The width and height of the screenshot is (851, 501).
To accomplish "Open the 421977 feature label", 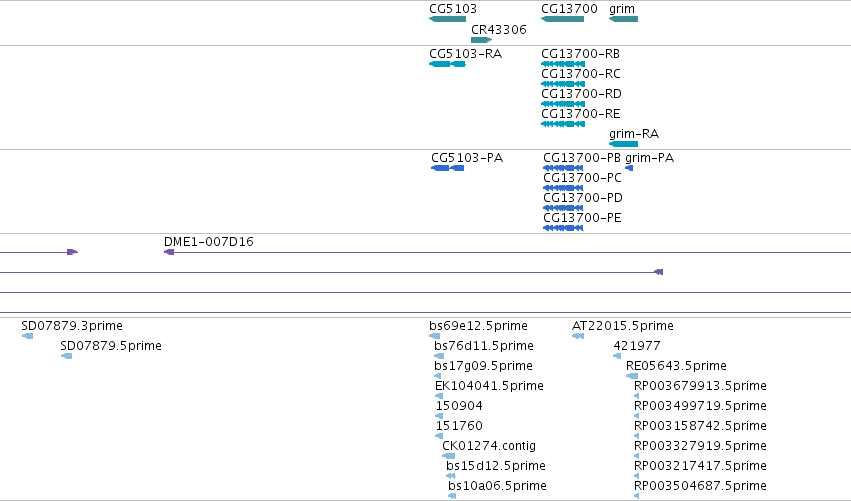I will [637, 346].
